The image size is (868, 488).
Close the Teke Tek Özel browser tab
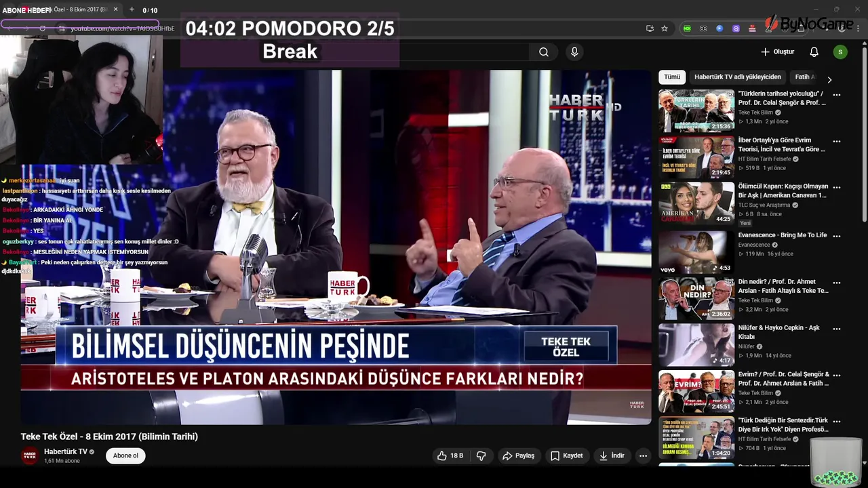tap(115, 9)
